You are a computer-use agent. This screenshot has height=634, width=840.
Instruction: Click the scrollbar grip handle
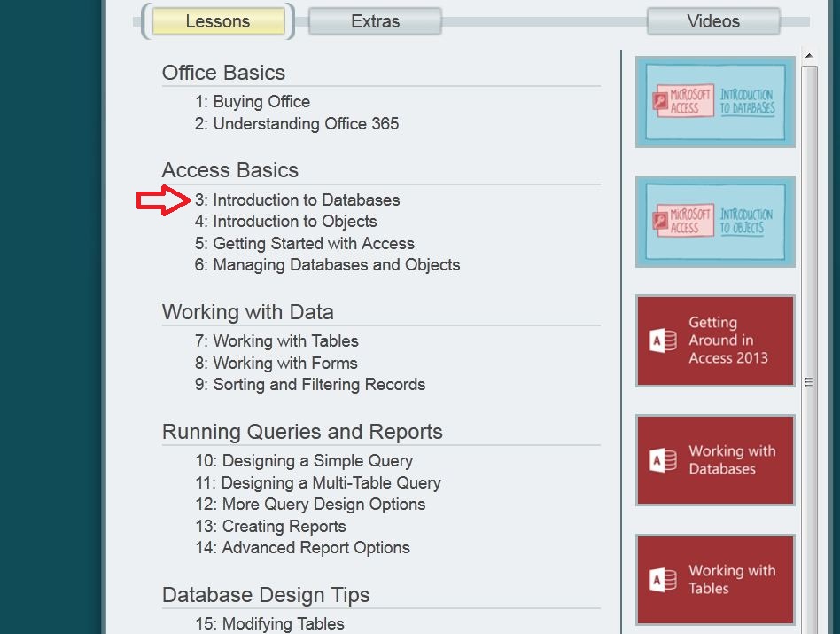pos(808,381)
